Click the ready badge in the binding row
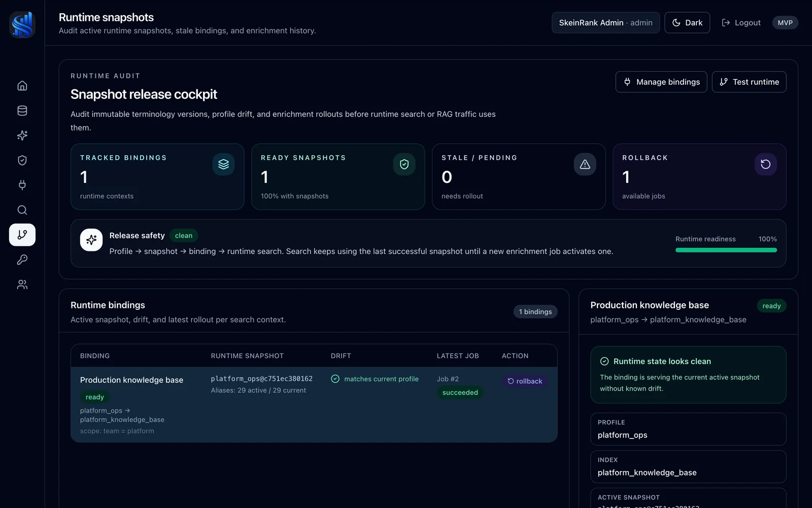Image resolution: width=812 pixels, height=508 pixels. (95, 397)
